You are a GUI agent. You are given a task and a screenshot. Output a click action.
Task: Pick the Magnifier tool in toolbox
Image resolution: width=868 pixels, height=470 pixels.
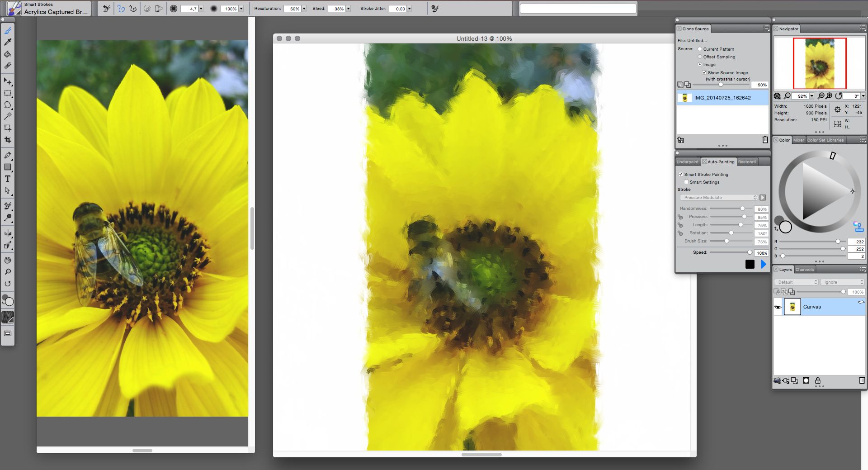click(8, 272)
